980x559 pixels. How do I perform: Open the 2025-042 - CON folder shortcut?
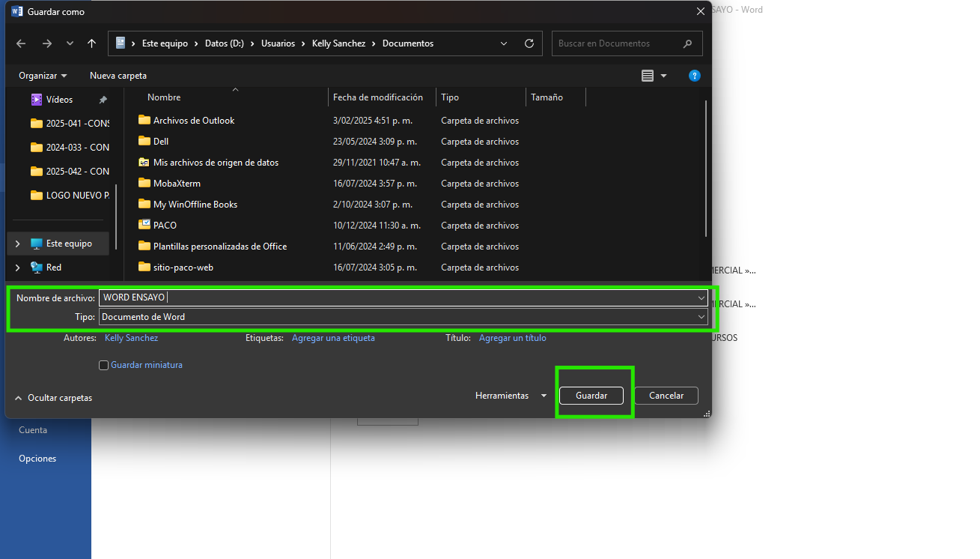pos(69,172)
